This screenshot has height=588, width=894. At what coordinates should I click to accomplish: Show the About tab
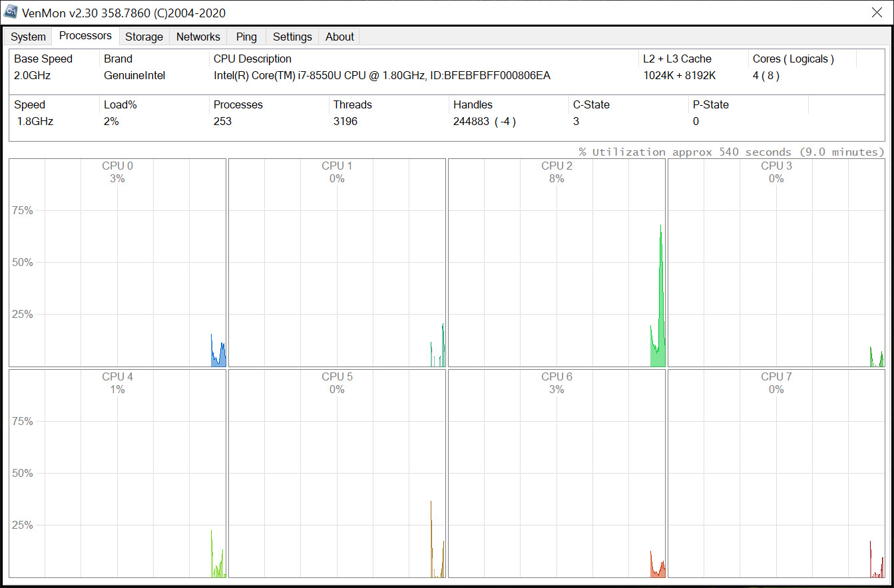click(x=339, y=37)
